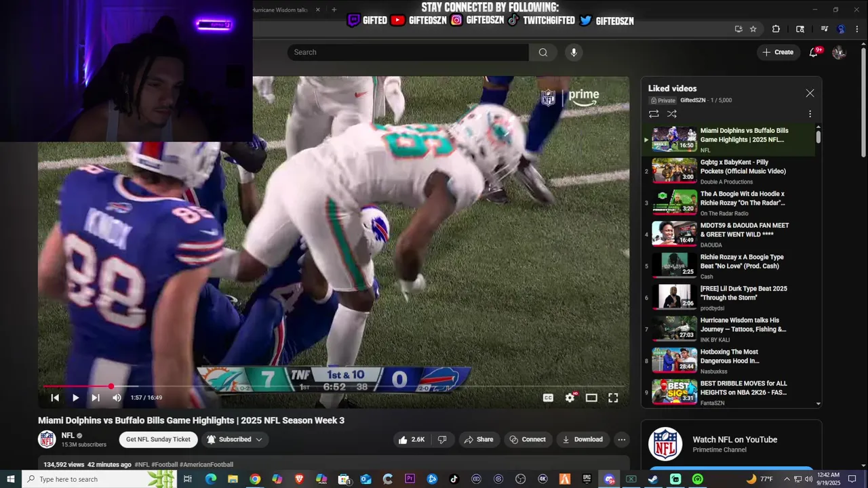The image size is (868, 488).
Task: Open Brave browser from the taskbar
Action: coord(299,479)
